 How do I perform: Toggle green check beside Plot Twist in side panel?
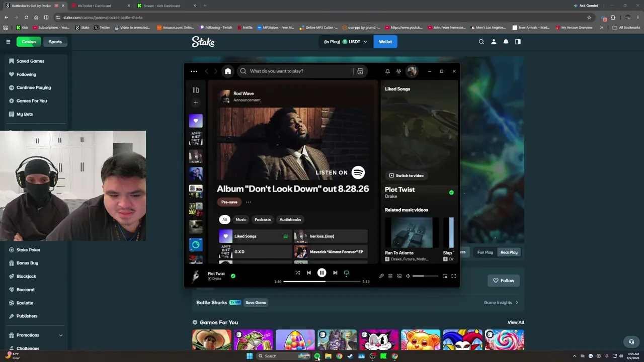point(451,193)
